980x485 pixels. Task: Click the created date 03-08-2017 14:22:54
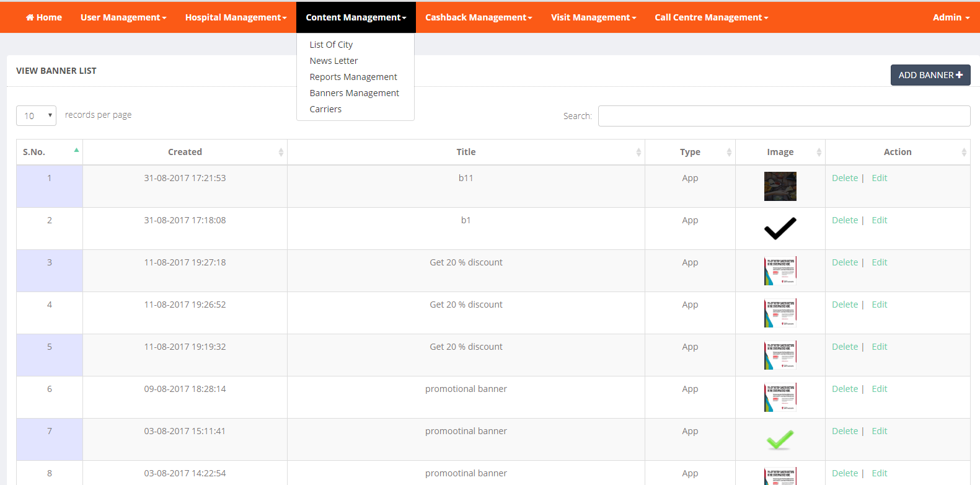pyautogui.click(x=185, y=473)
